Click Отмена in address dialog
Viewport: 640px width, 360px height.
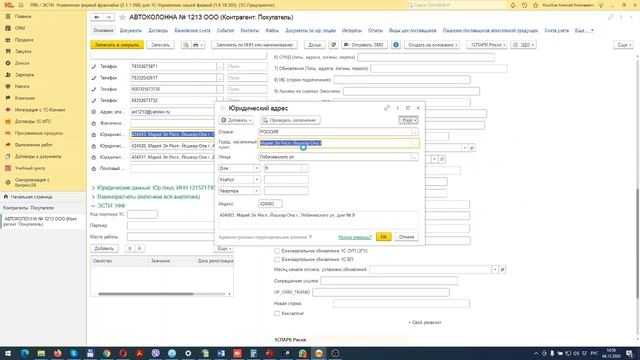click(x=406, y=237)
